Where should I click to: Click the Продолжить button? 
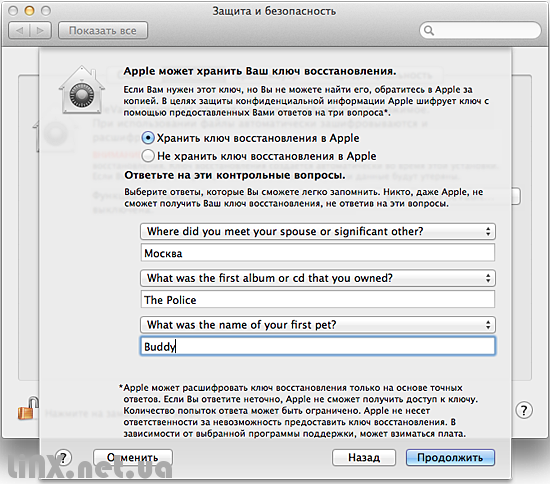[450, 457]
